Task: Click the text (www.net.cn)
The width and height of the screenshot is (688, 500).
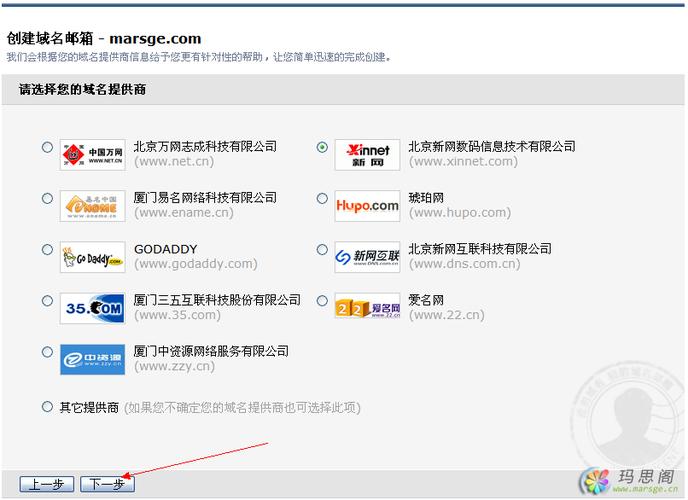Action: (x=174, y=161)
